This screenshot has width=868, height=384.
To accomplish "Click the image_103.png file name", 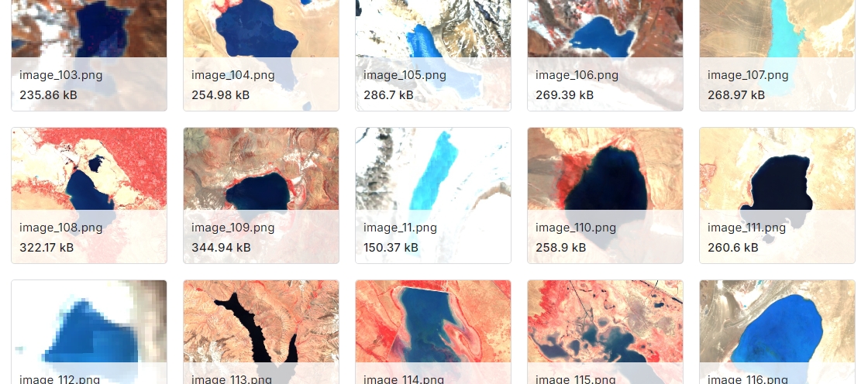I will point(61,75).
